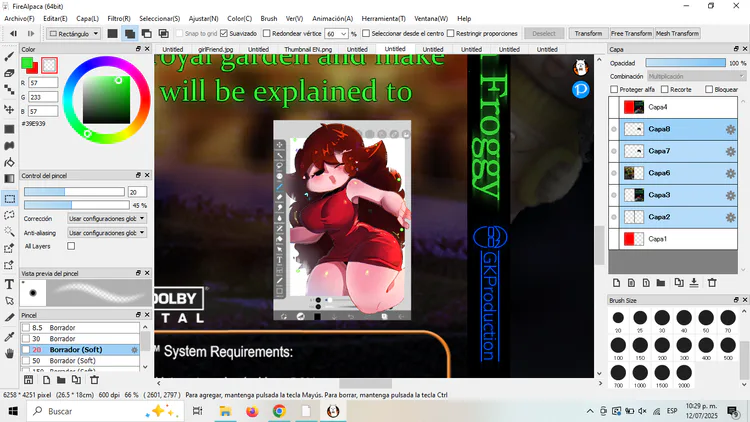Viewport: 750px width, 422px height.
Task: Select the Lasso selection tool
Action: click(x=9, y=215)
